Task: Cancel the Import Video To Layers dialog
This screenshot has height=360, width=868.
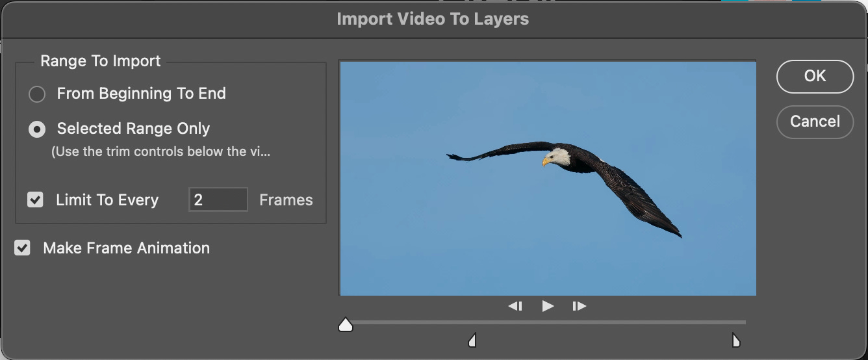Action: pyautogui.click(x=815, y=122)
